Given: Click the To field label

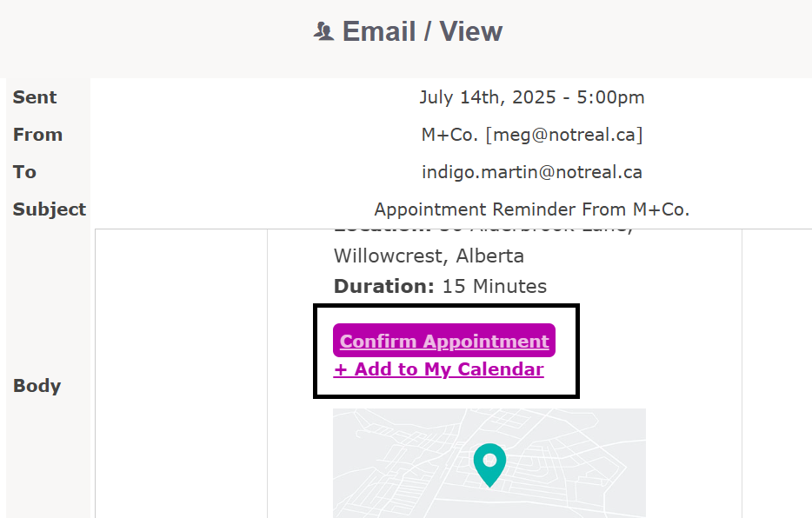Looking at the screenshot, I should (x=24, y=172).
